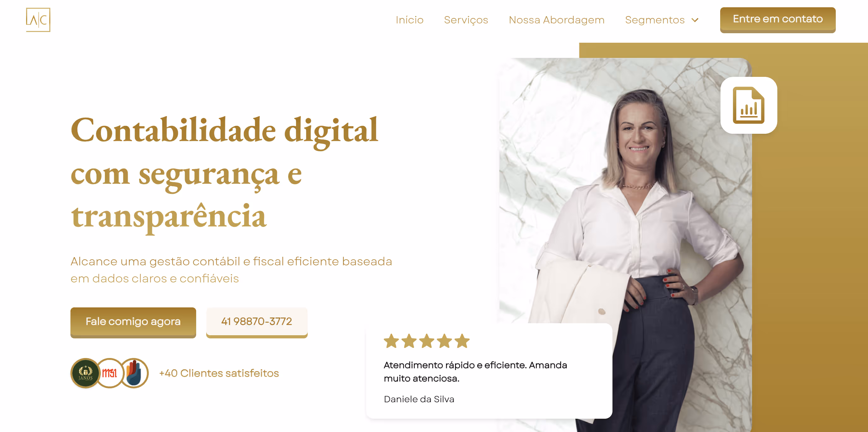Click the Entre em contato button
Viewport: 868px width, 432px height.
point(778,20)
